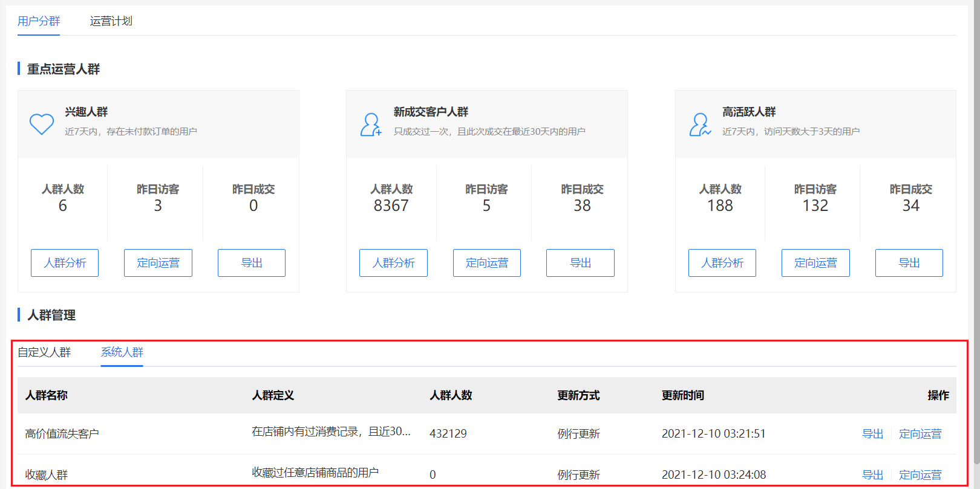980x489 pixels.
Task: Click the timestamp 2021-12-10 03:21:51
Action: pyautogui.click(x=714, y=434)
